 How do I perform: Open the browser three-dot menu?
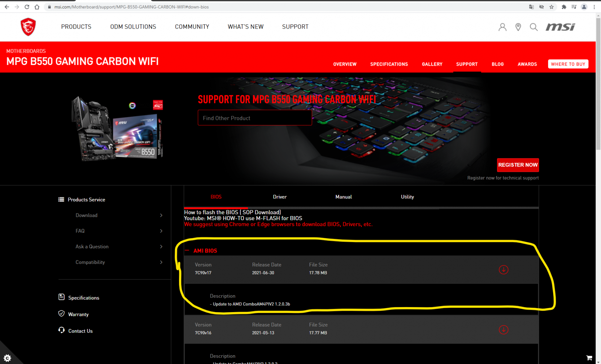[594, 7]
